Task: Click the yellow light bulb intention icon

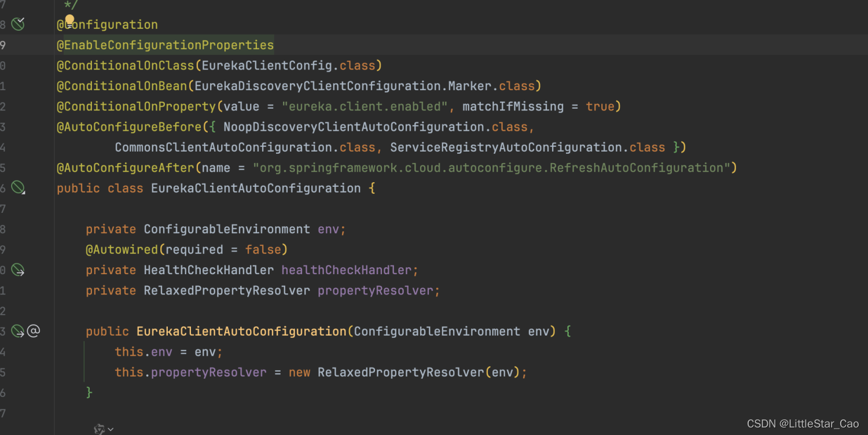Action: point(69,21)
